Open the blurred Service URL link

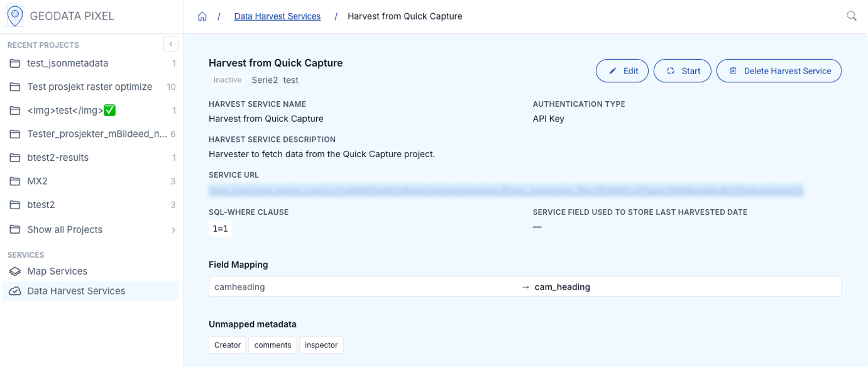(x=506, y=190)
